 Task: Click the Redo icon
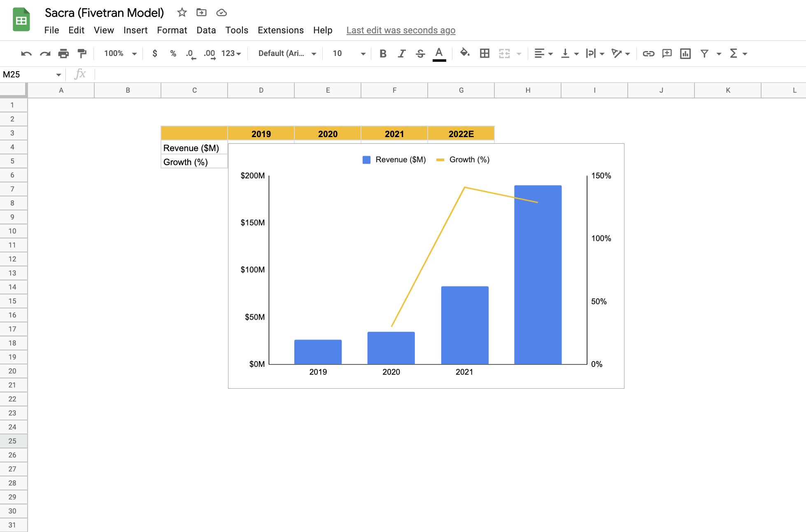pyautogui.click(x=45, y=54)
